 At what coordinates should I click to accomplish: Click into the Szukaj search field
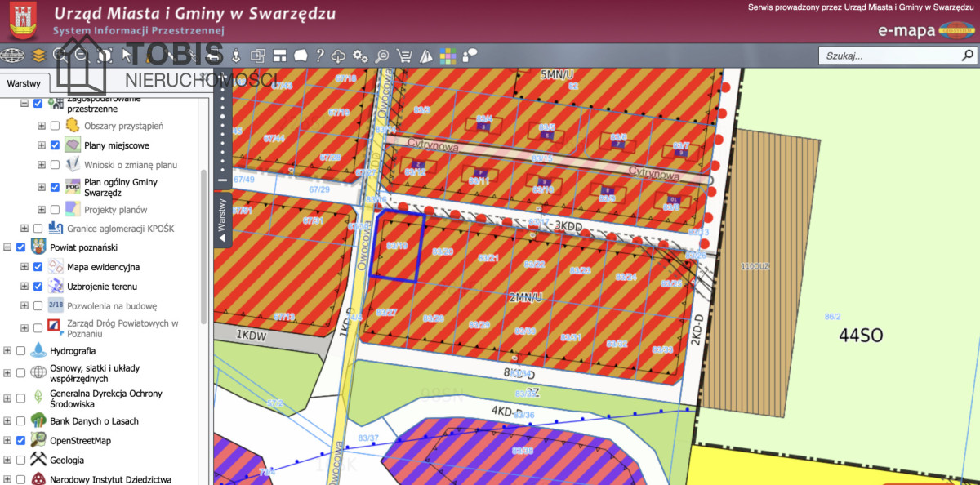pyautogui.click(x=889, y=56)
